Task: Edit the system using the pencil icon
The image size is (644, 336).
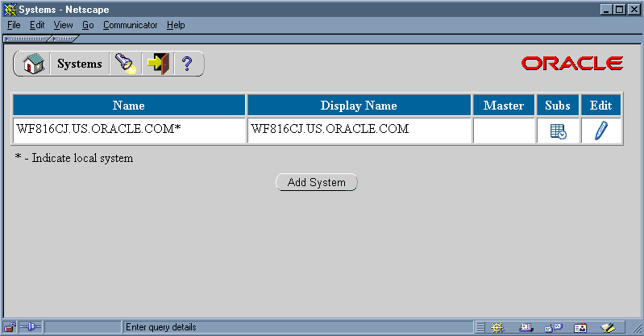Action: coord(600,131)
